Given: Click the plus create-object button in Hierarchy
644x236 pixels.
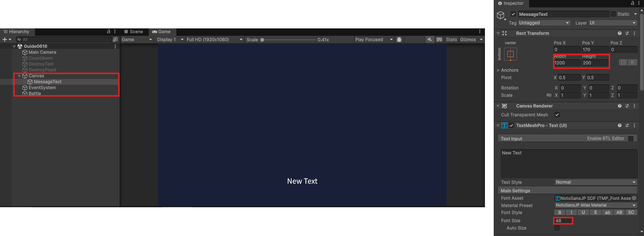Looking at the screenshot, I should (x=5, y=39).
